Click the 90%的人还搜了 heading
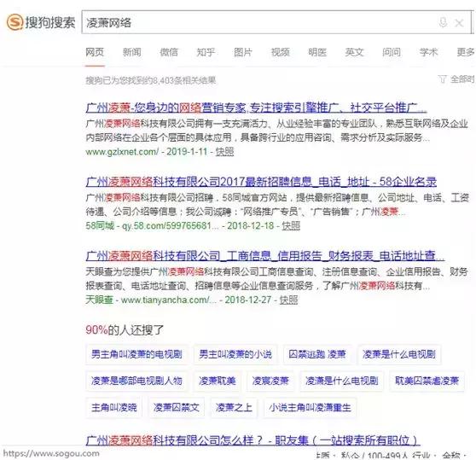Viewport: 476px width, 460px height. pyautogui.click(x=125, y=329)
